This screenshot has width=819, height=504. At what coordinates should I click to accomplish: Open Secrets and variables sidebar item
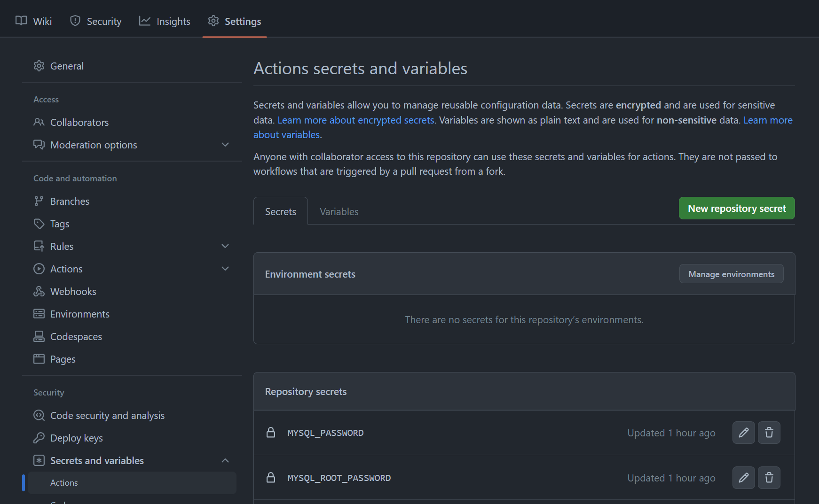(x=132, y=461)
